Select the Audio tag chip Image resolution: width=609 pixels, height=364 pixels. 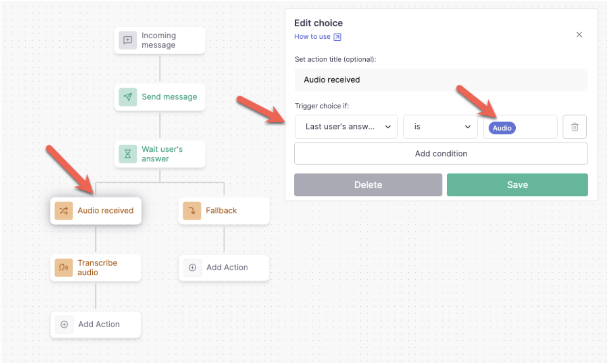pos(502,128)
